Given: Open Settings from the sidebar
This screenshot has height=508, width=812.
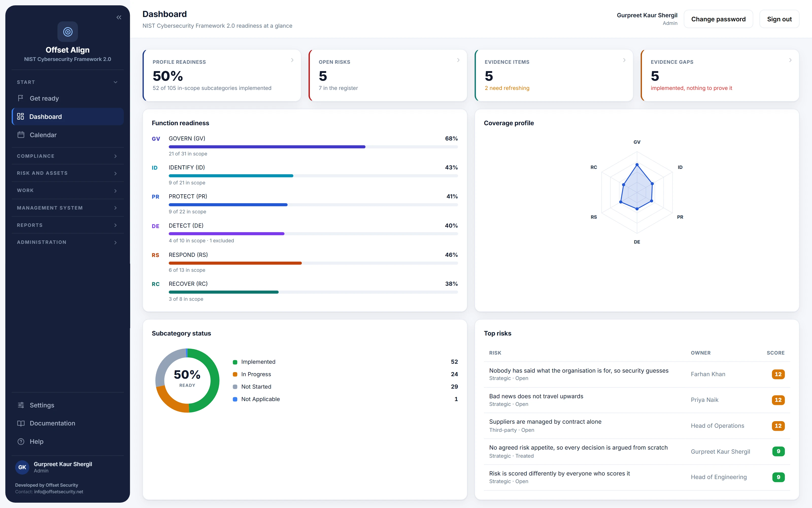Looking at the screenshot, I should coord(67,405).
